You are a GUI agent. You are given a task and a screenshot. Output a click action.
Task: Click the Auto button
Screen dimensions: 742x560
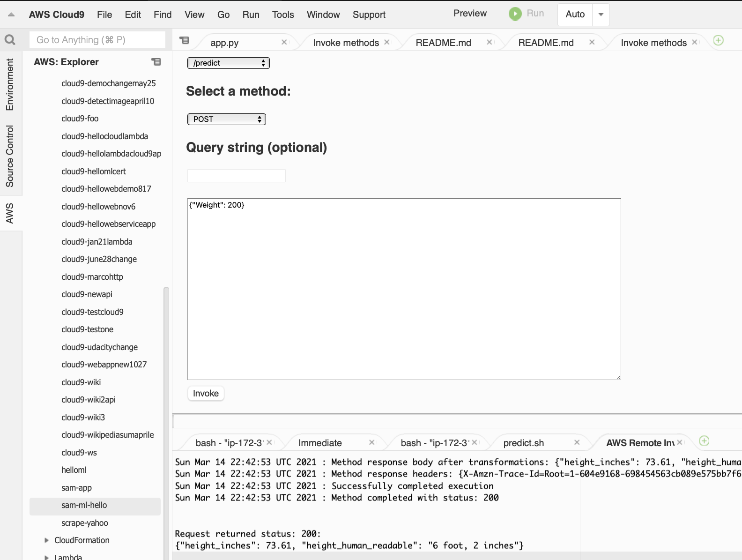click(x=575, y=15)
